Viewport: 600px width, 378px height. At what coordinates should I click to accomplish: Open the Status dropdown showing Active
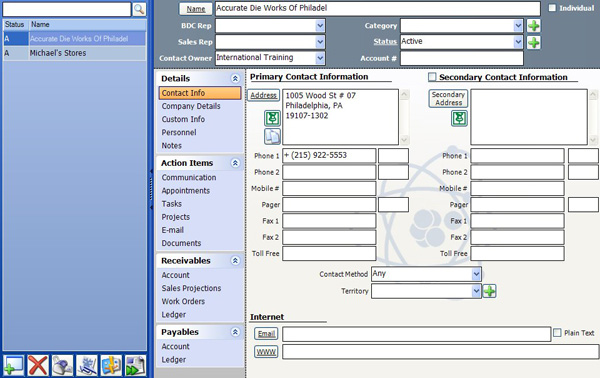coord(518,42)
